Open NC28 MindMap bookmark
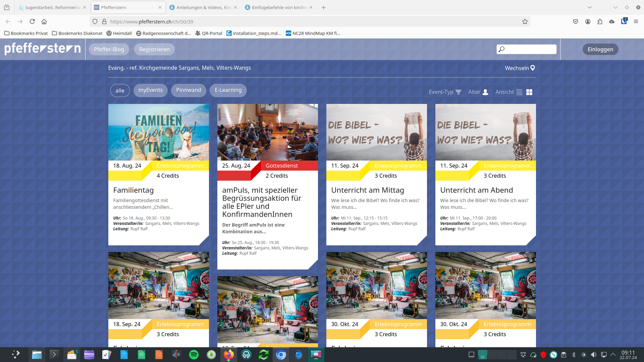 point(313,33)
